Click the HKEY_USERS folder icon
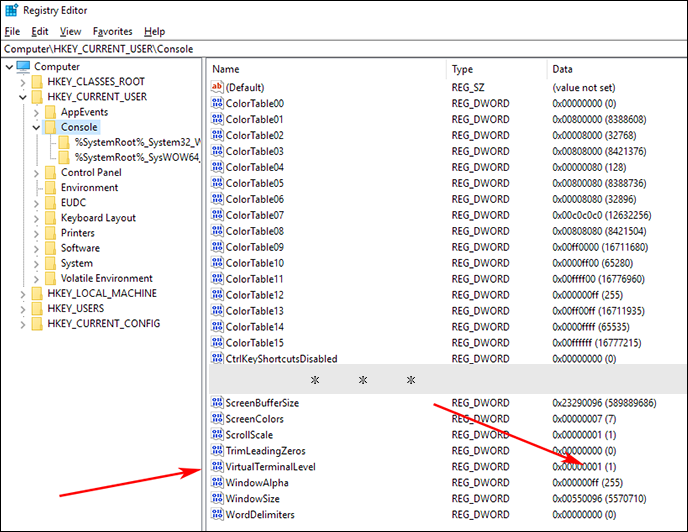688x532 pixels. pos(38,308)
